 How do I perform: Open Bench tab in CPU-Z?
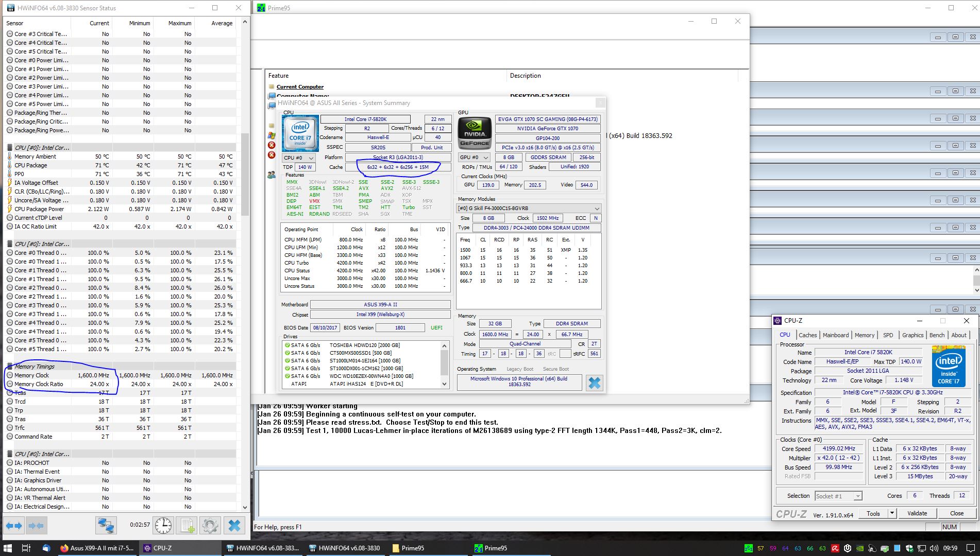(x=937, y=335)
